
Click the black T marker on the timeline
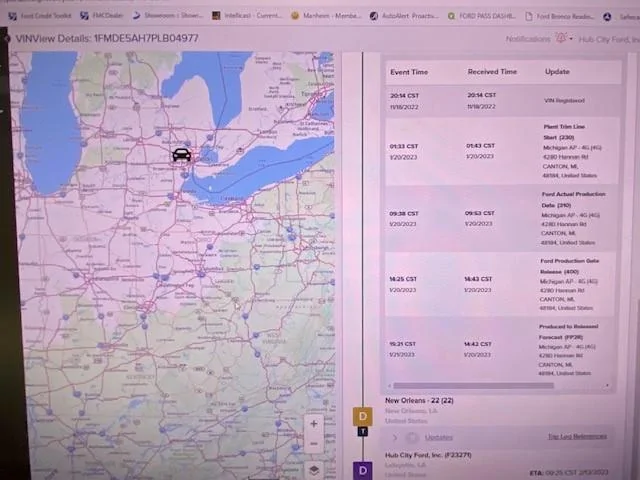pos(362,431)
